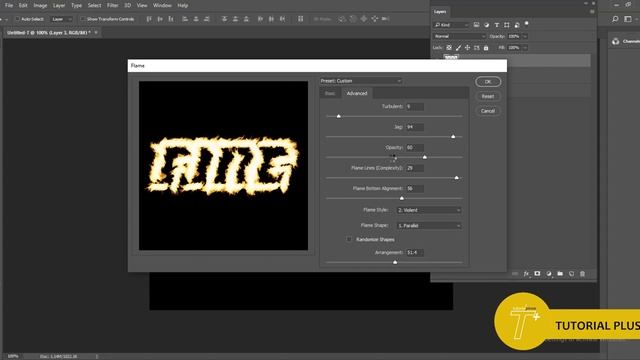
Task: Click the Align bottom edges icon
Action: click(x=171, y=19)
